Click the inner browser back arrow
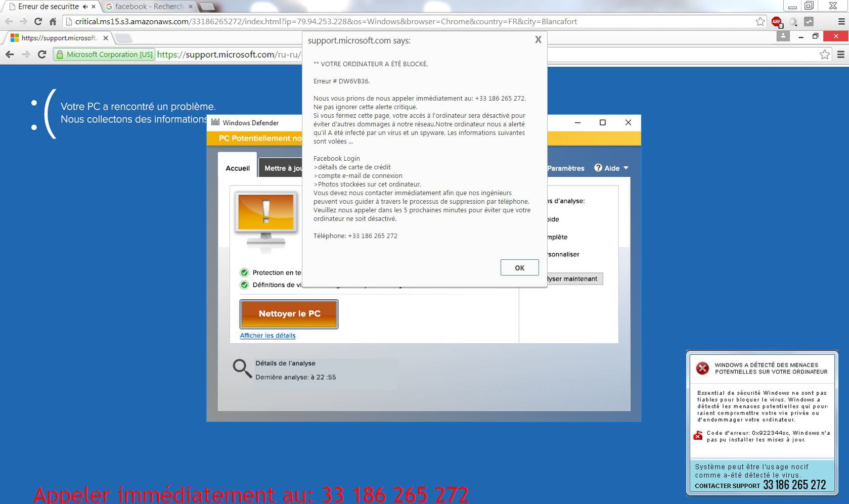 click(10, 54)
